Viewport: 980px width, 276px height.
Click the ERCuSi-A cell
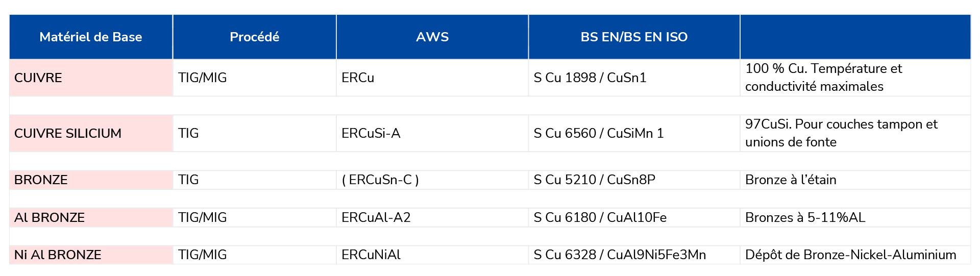click(432, 133)
